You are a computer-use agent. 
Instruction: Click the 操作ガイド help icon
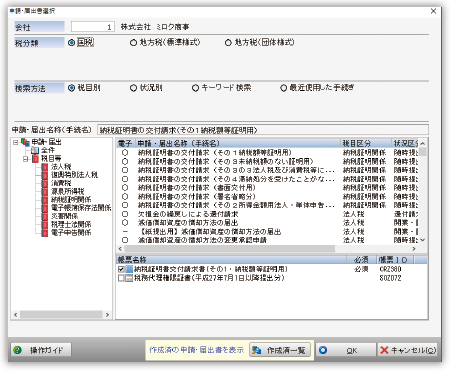coord(17,350)
